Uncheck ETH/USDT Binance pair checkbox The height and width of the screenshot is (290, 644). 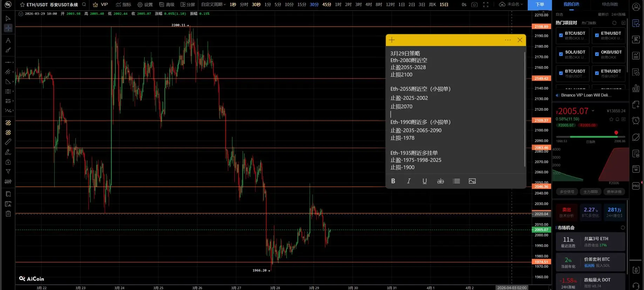[x=597, y=73]
